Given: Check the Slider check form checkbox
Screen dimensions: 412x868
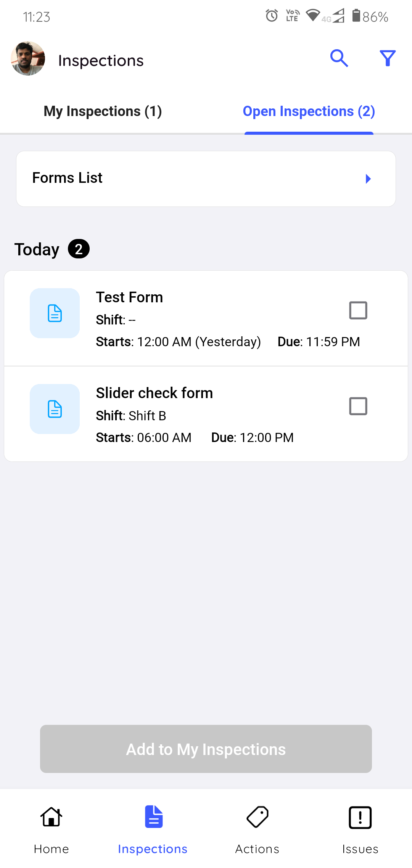Looking at the screenshot, I should [x=358, y=406].
